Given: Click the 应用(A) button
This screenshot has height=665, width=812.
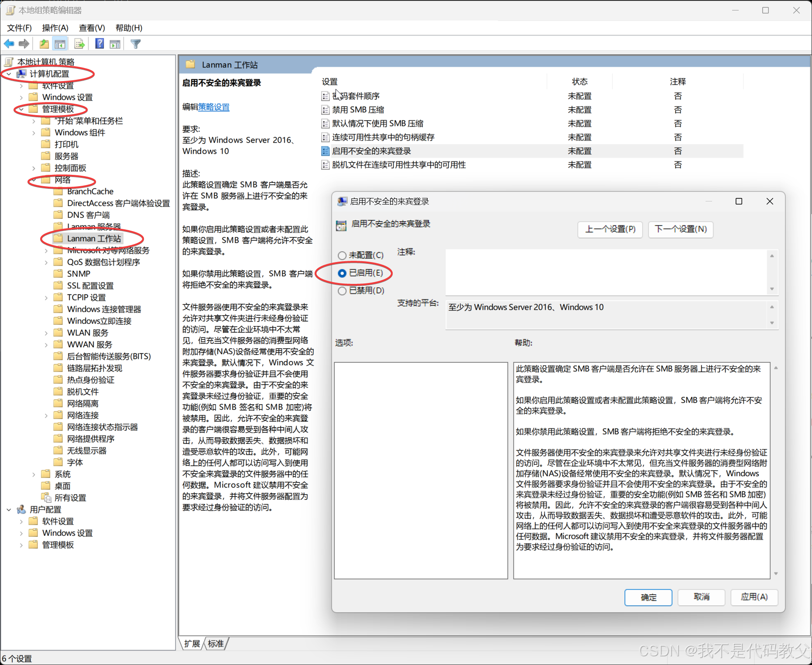Looking at the screenshot, I should [x=754, y=597].
